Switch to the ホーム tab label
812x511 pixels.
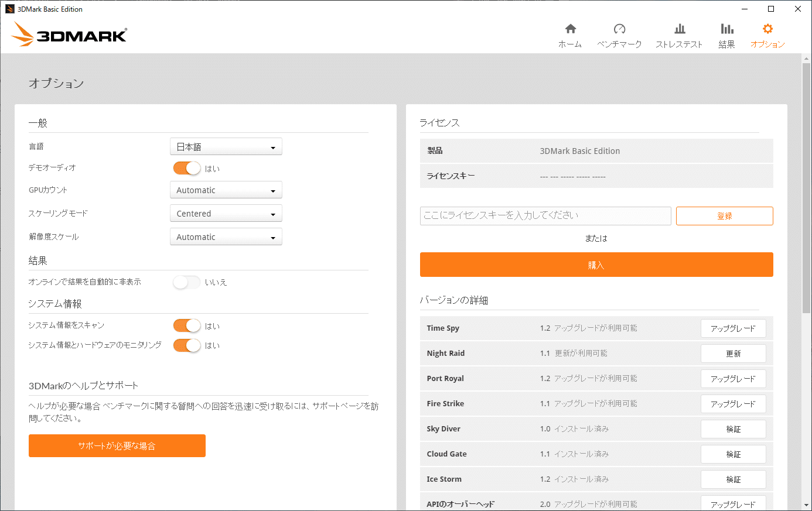[570, 44]
